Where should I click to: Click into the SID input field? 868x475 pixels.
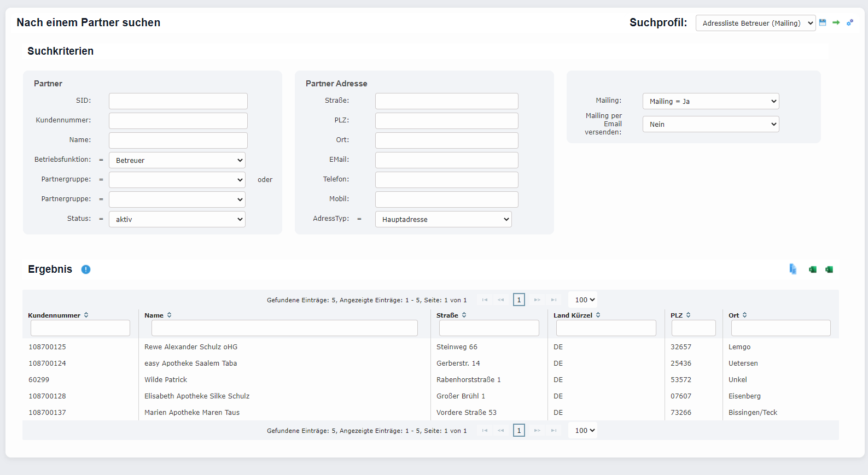coord(178,101)
